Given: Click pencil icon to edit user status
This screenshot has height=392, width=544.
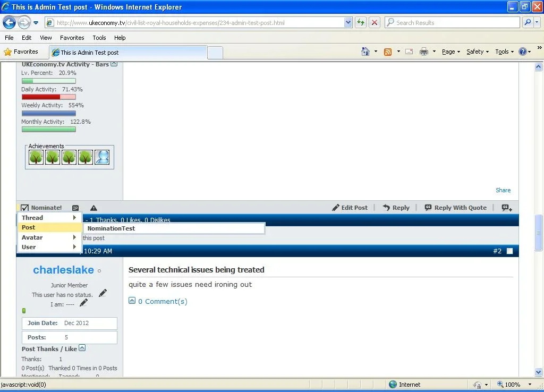Looking at the screenshot, I should (x=103, y=293).
